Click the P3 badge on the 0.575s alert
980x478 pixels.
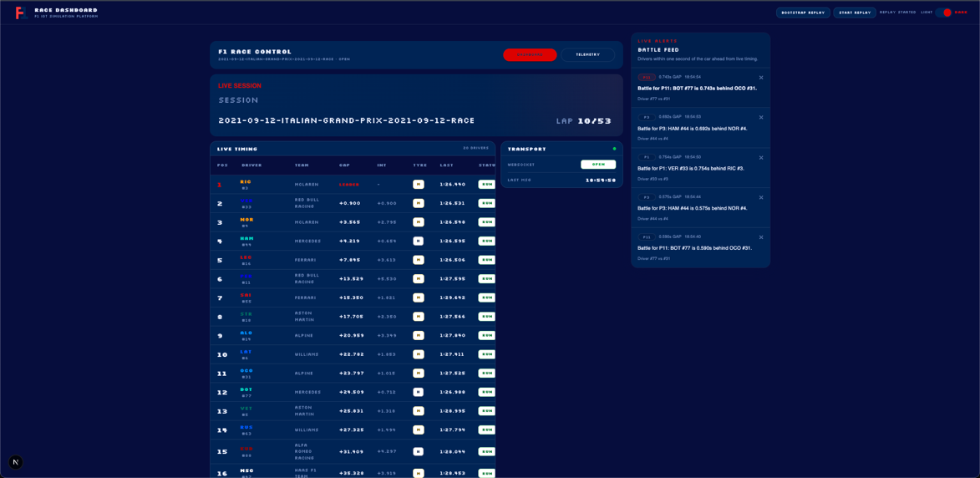point(647,197)
